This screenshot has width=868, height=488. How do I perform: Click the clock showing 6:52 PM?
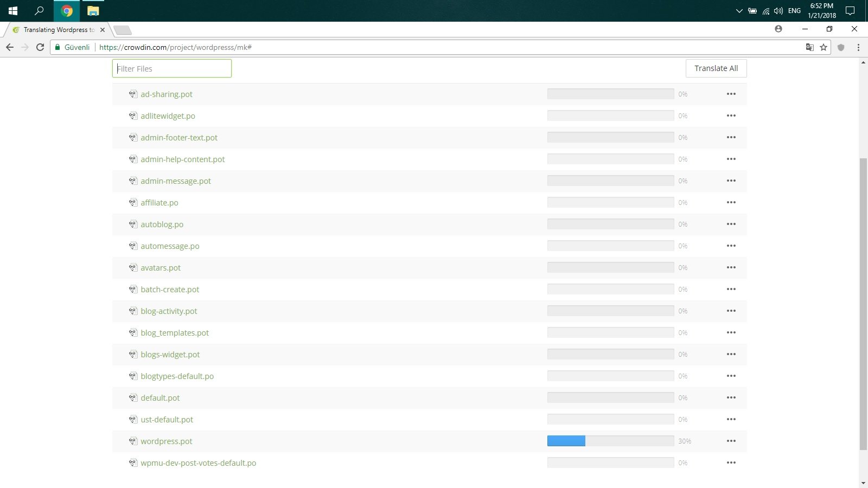pyautogui.click(x=822, y=11)
